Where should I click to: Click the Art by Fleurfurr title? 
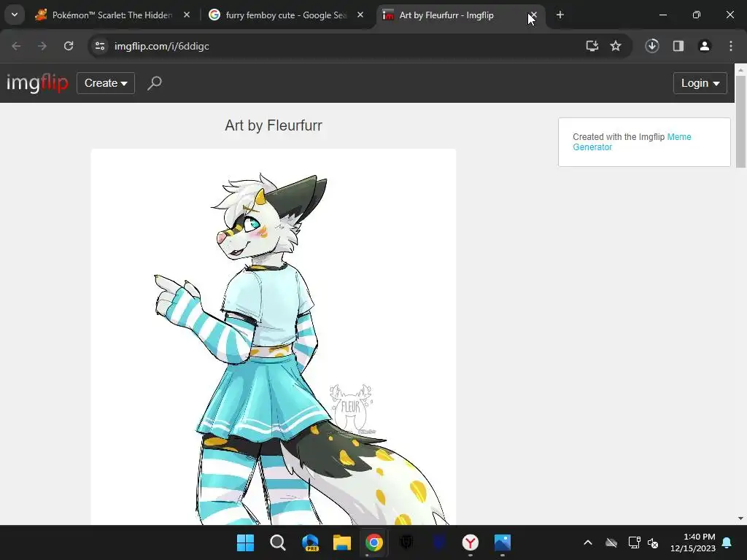(274, 125)
